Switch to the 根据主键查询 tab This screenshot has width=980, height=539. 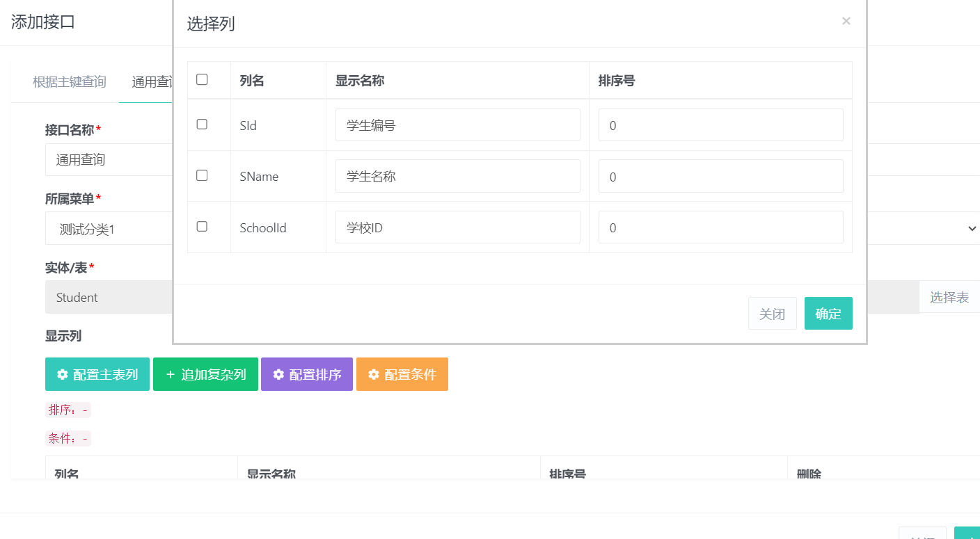click(68, 81)
